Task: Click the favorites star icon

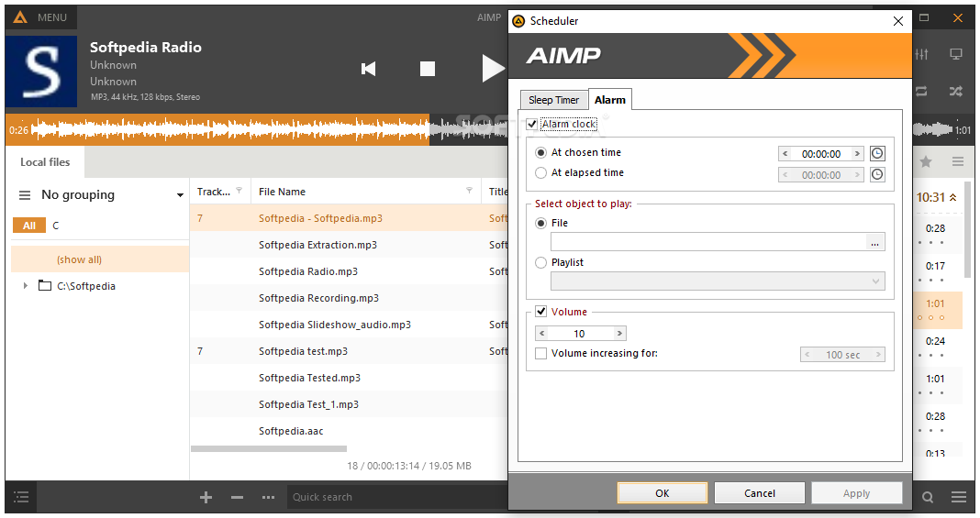Action: coord(926,161)
